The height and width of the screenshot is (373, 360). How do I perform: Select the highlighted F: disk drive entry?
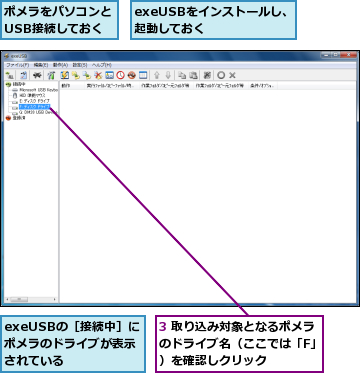pos(34,107)
